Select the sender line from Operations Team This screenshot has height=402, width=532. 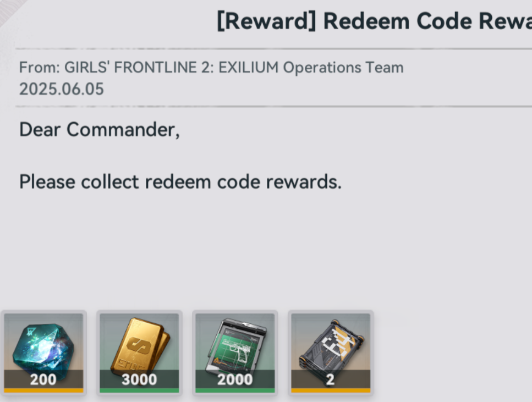(211, 67)
